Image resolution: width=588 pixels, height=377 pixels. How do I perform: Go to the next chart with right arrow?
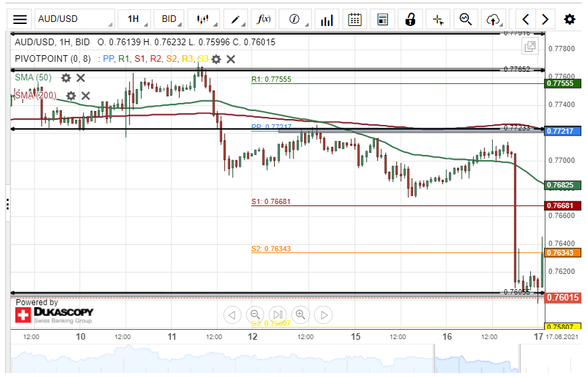point(545,19)
